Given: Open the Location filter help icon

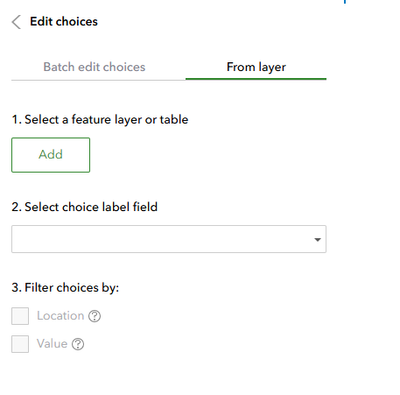Looking at the screenshot, I should tap(94, 316).
